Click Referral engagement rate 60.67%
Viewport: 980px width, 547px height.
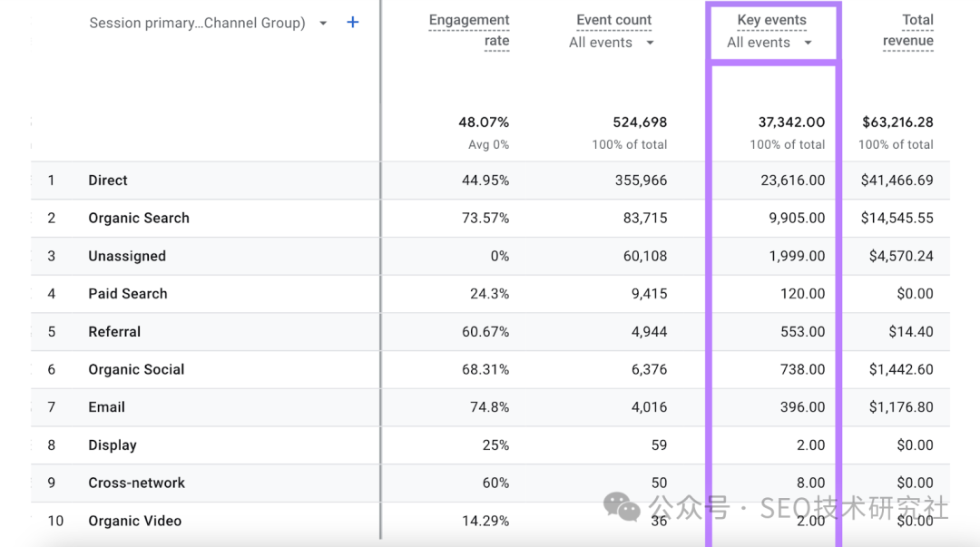485,332
